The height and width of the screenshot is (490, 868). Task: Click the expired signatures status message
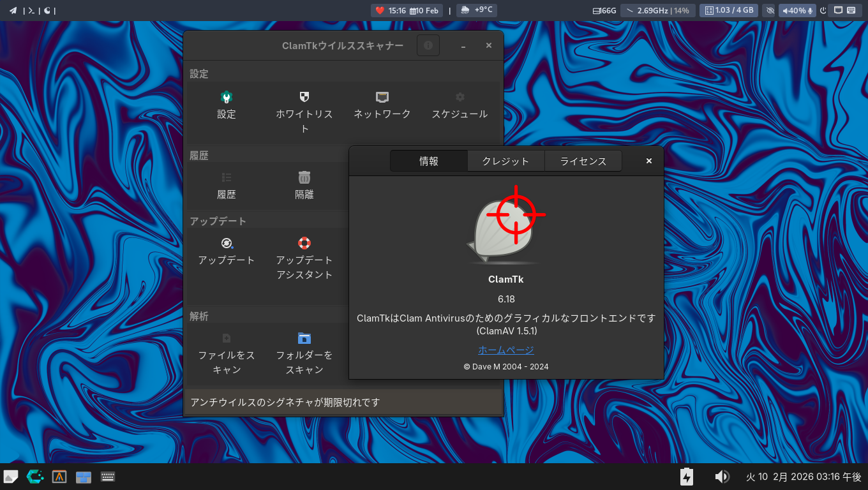[x=285, y=403]
